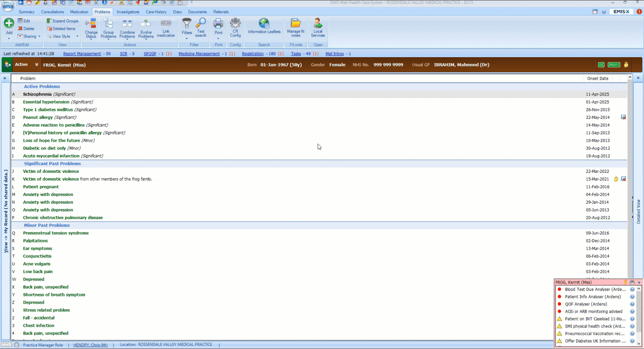Expand the Active patient status chevron

point(37,64)
